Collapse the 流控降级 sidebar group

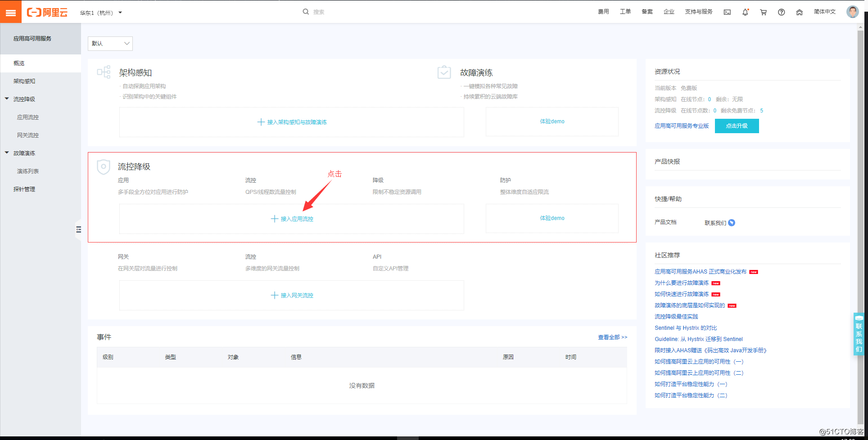7,99
